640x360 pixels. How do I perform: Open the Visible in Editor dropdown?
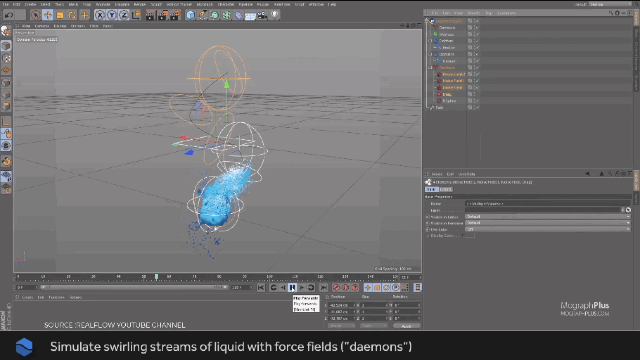(x=548, y=217)
